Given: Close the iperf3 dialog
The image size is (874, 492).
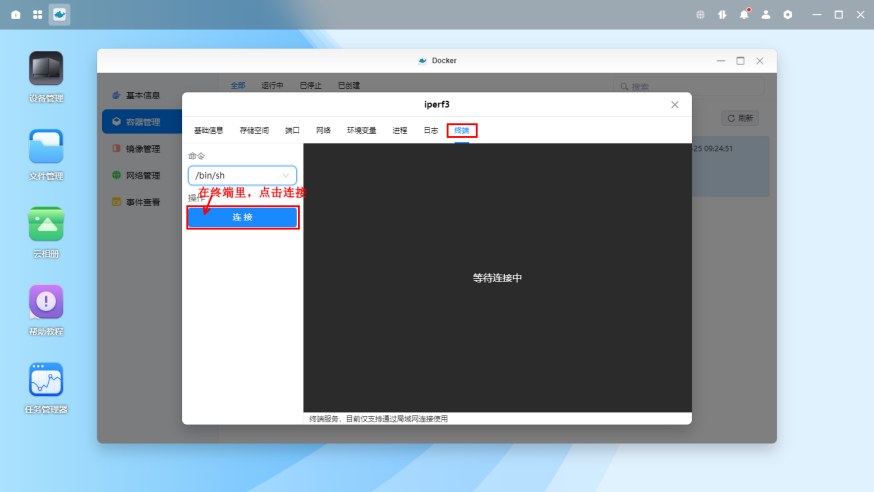Looking at the screenshot, I should (675, 104).
